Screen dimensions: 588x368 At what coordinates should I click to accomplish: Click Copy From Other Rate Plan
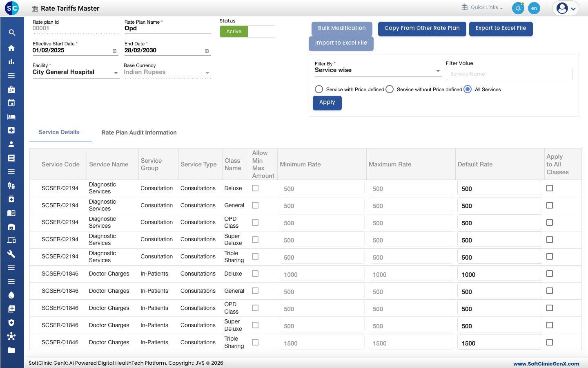(x=422, y=29)
